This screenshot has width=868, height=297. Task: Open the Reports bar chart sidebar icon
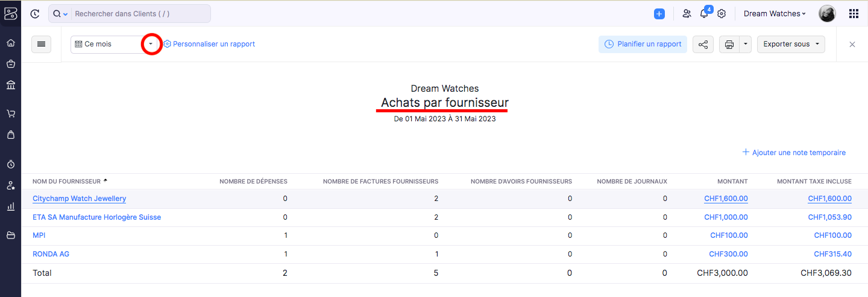[10, 206]
